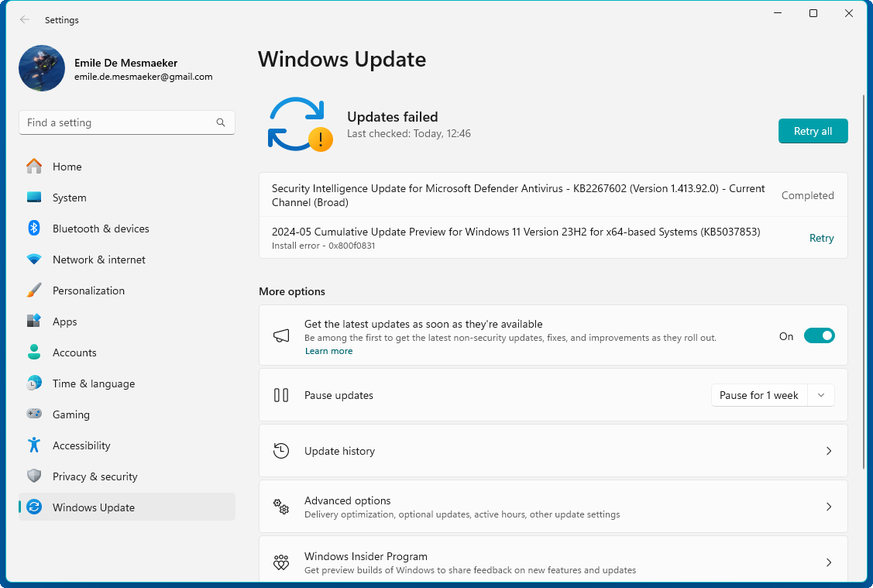This screenshot has width=873, height=588.
Task: Click the Install error - 0x800f0831 text
Action: tap(323, 246)
